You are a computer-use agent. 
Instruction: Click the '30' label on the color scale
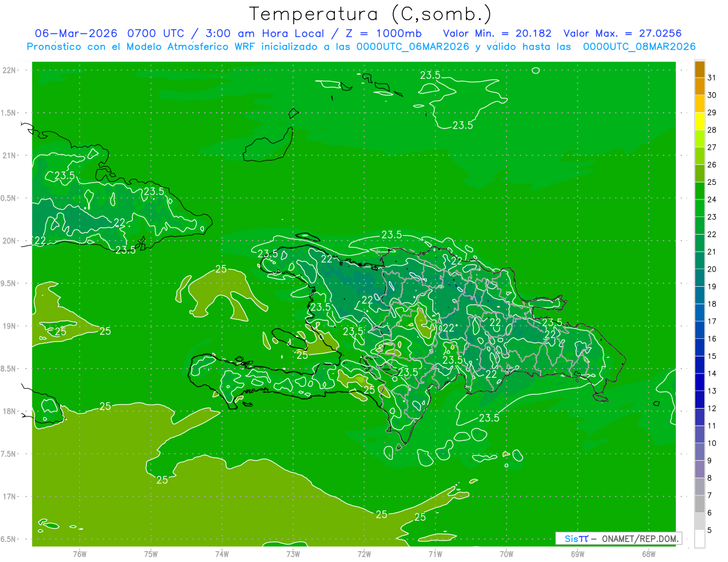click(712, 95)
